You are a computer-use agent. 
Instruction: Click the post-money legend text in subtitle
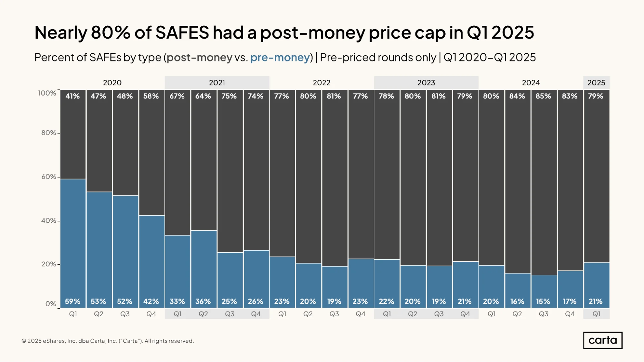click(x=199, y=57)
